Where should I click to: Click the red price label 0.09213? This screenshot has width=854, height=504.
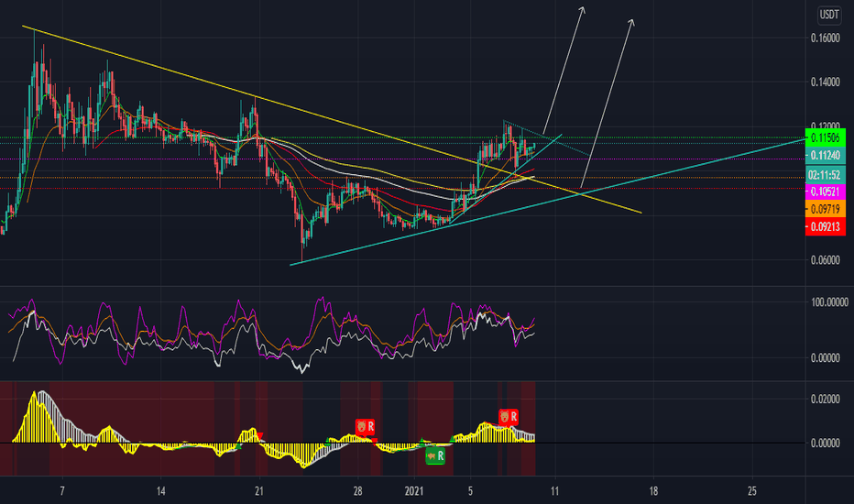[825, 226]
